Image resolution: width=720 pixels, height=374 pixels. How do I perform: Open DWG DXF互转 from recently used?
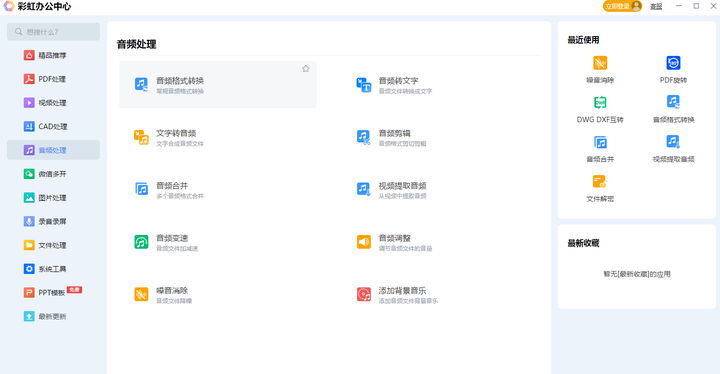[x=600, y=109]
